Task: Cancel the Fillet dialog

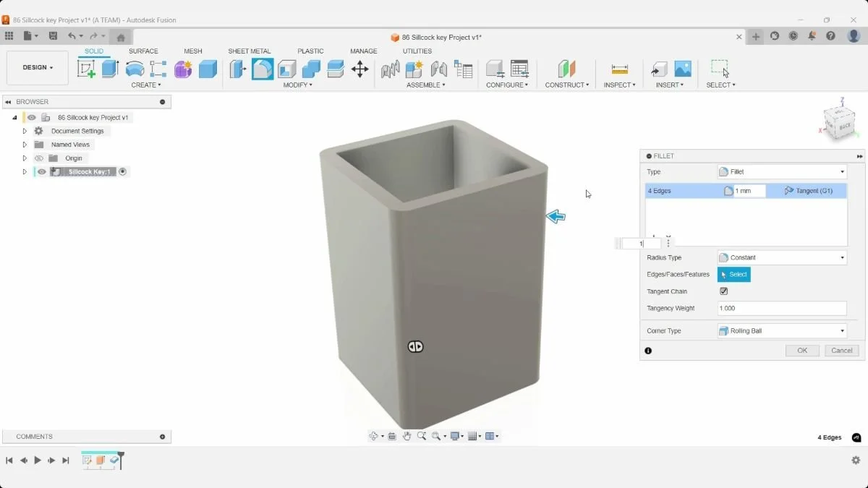Action: point(842,351)
